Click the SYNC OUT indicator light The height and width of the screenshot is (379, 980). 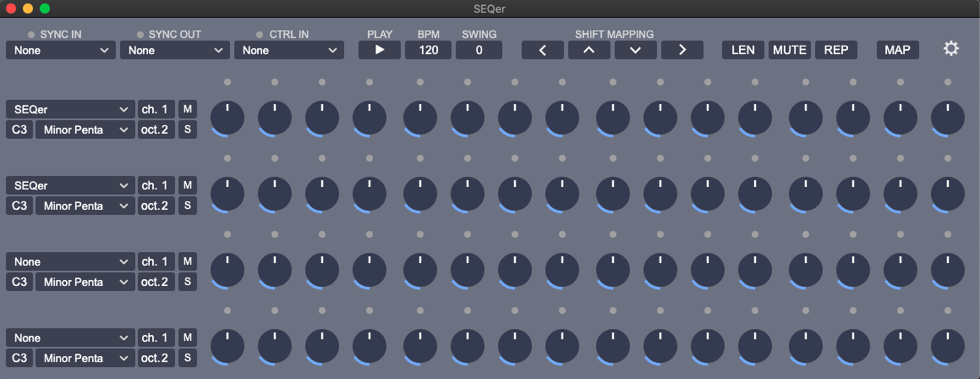tap(140, 35)
